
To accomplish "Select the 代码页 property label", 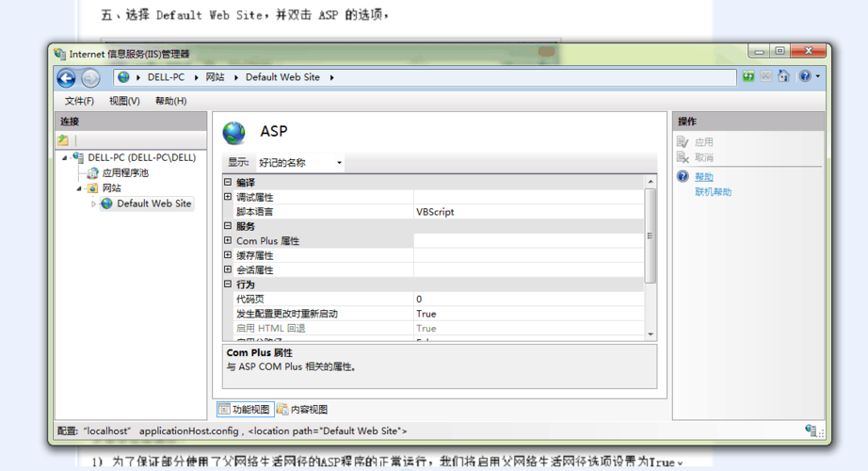I will click(250, 299).
